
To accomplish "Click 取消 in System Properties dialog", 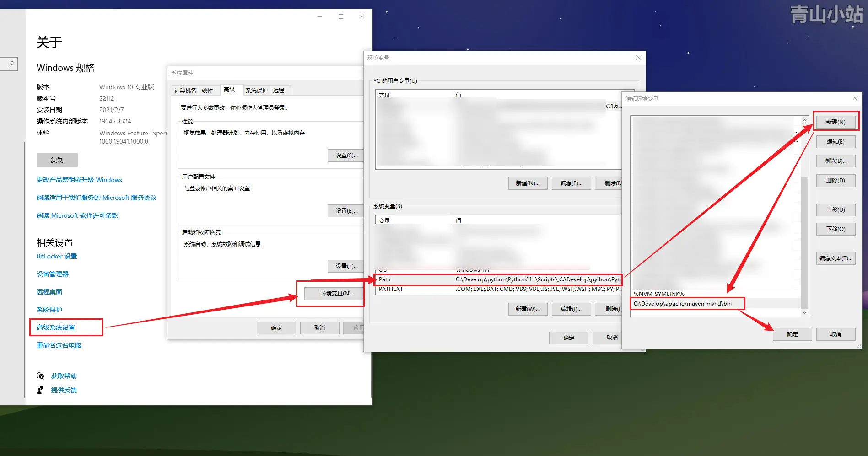I will [x=320, y=328].
